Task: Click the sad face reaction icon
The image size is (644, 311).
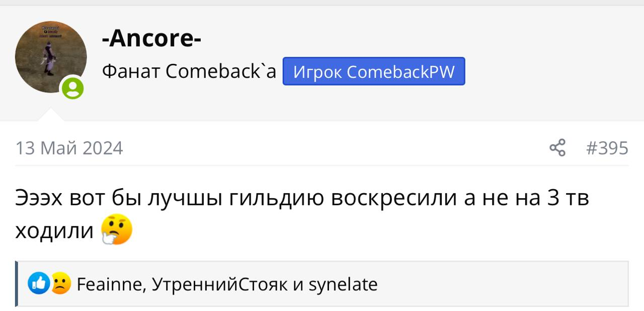Action: 61,284
